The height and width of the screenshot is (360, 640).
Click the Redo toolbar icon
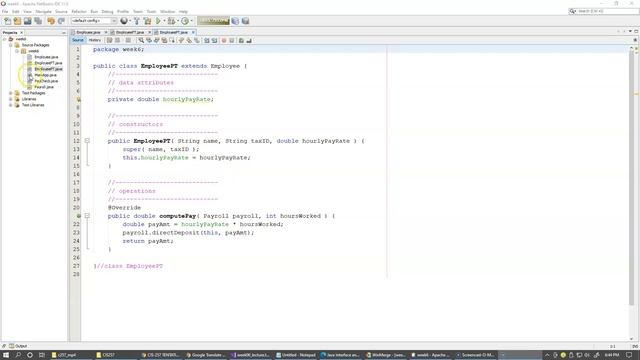(x=61, y=21)
